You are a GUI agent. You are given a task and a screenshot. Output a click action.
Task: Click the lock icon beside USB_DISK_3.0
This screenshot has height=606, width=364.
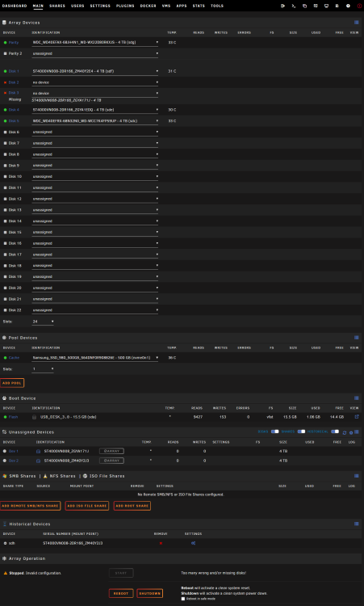click(x=35, y=417)
